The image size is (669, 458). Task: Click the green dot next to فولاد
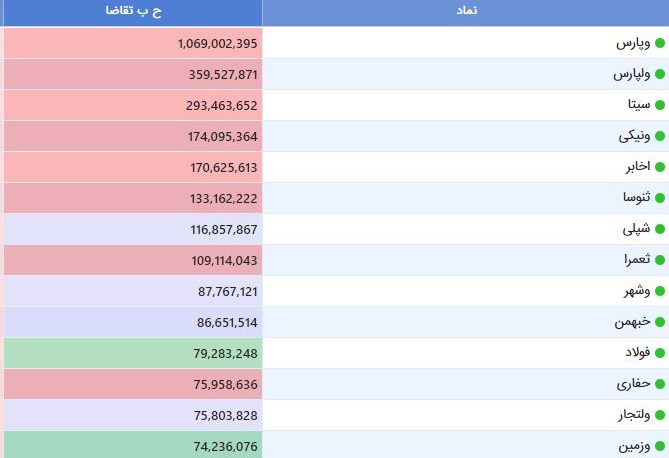click(660, 353)
